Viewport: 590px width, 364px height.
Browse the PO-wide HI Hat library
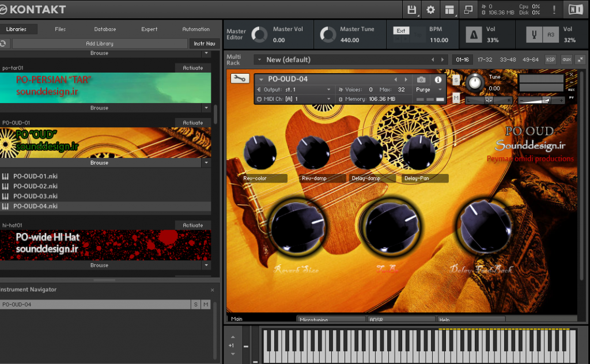[x=99, y=265]
